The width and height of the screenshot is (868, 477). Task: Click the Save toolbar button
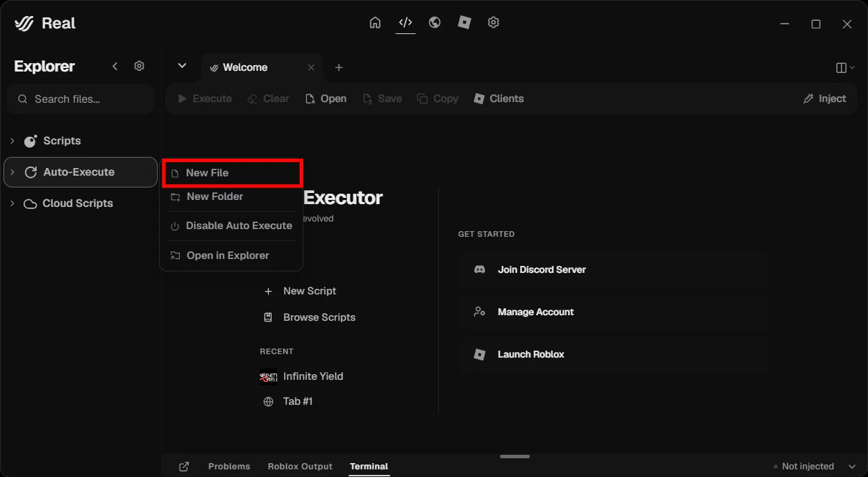[x=382, y=99]
